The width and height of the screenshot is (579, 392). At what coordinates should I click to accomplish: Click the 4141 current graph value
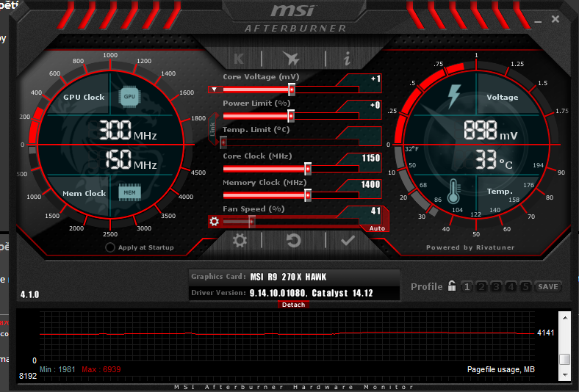545,333
